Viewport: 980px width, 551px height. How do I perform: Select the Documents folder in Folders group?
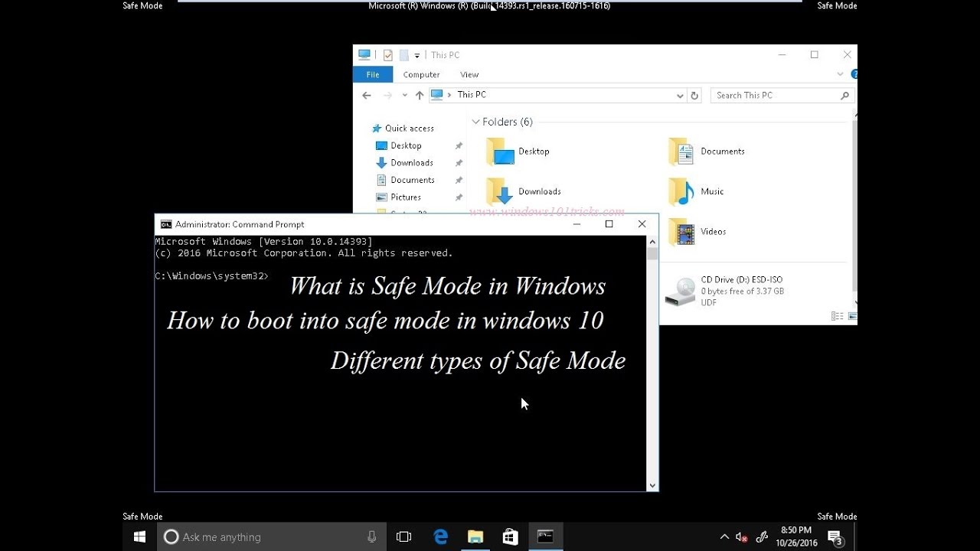[x=707, y=152]
